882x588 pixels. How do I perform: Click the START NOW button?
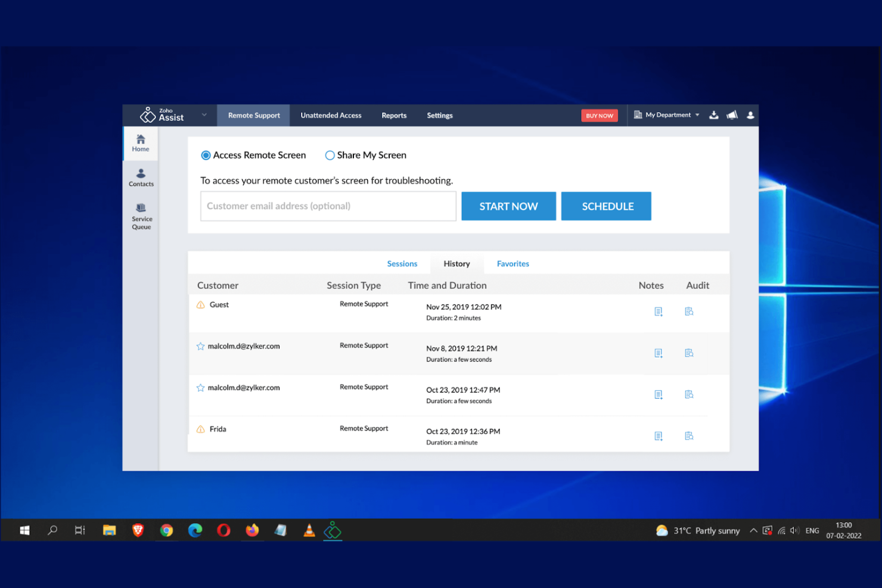[x=508, y=206]
